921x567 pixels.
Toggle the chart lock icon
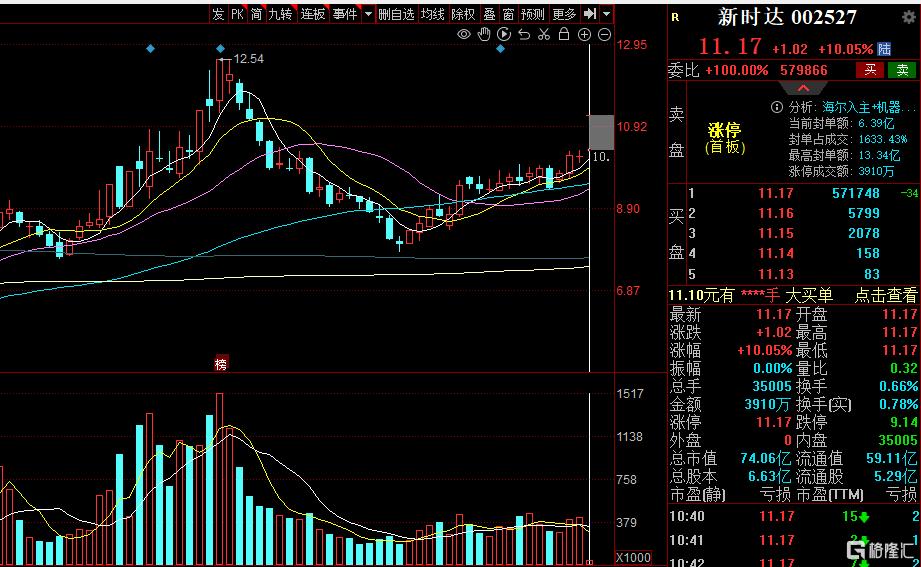coord(564,35)
